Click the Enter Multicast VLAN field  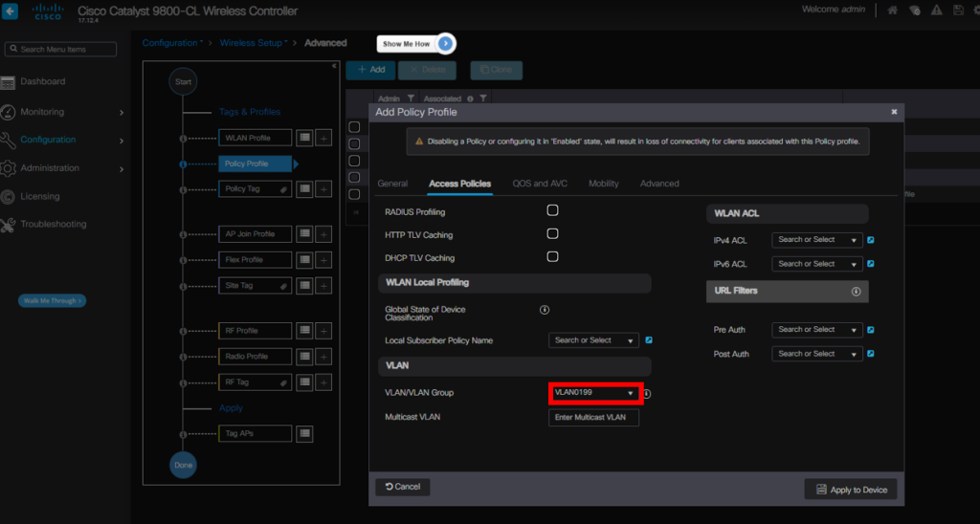pos(593,417)
